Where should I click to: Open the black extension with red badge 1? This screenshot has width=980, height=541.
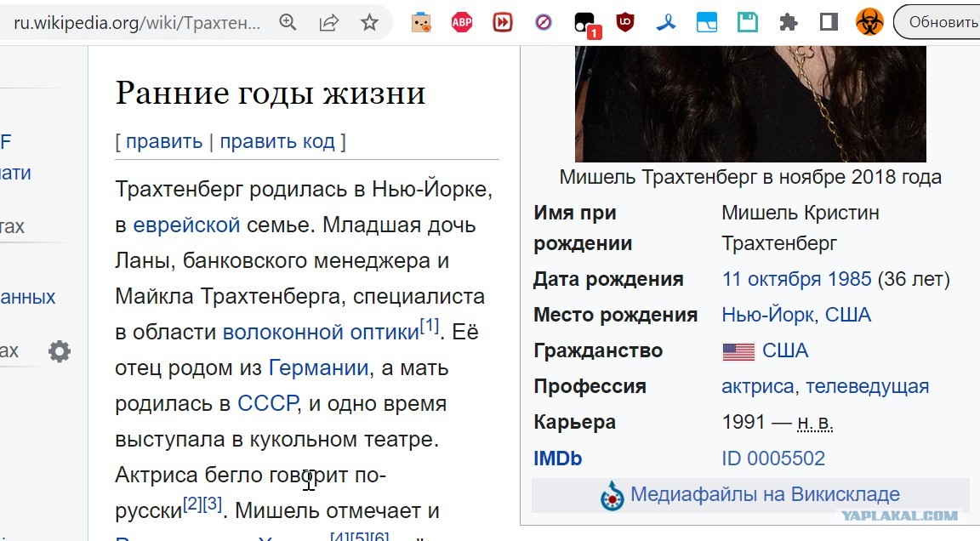coord(586,25)
